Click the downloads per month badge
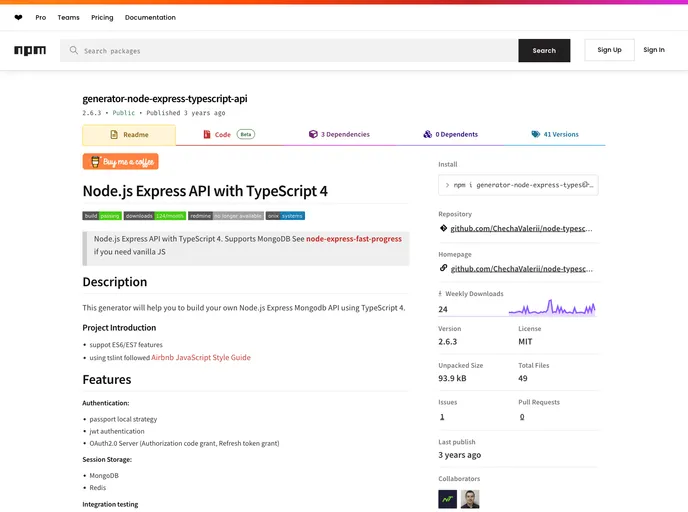 point(154,216)
